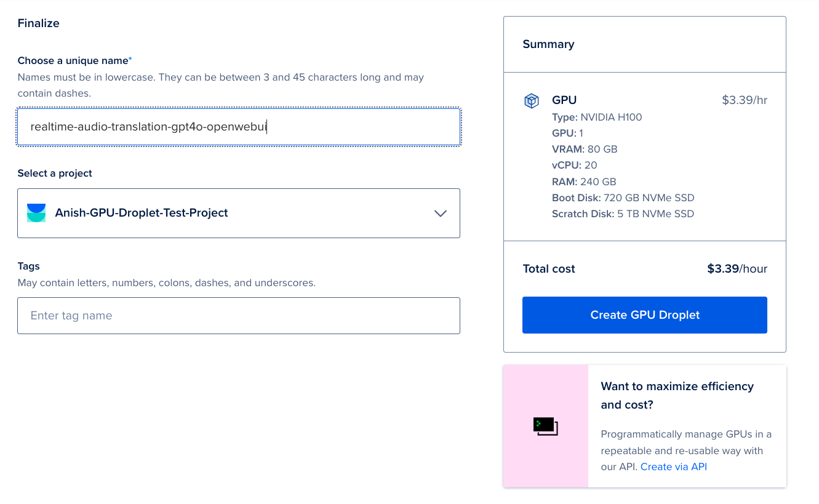Image resolution: width=819 pixels, height=504 pixels.
Task: Click the Tags section label
Action: (x=28, y=266)
